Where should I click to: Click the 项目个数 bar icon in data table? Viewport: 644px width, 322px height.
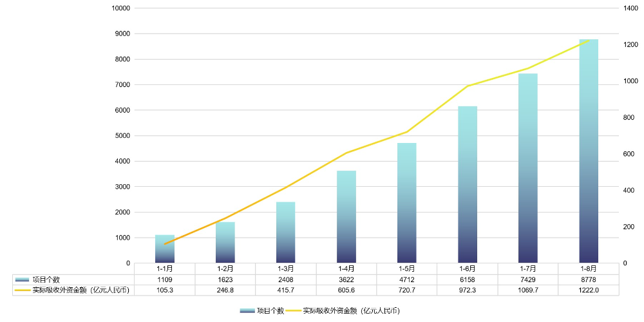pyautogui.click(x=23, y=279)
